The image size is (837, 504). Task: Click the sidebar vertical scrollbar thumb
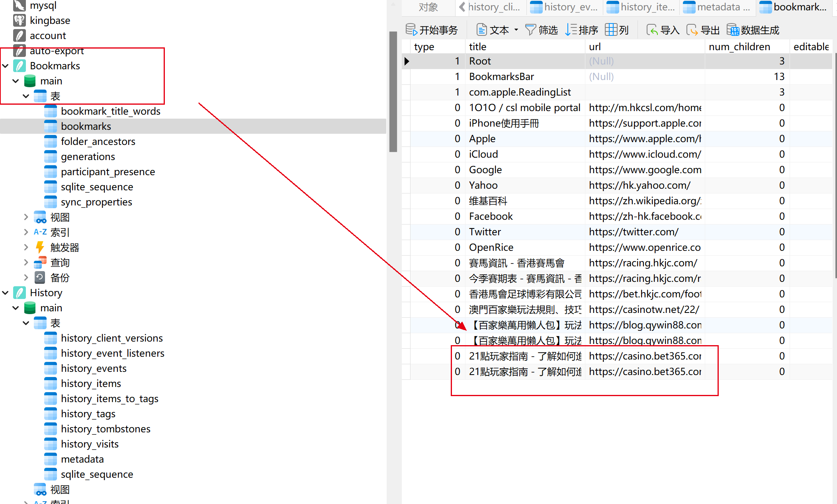click(393, 92)
